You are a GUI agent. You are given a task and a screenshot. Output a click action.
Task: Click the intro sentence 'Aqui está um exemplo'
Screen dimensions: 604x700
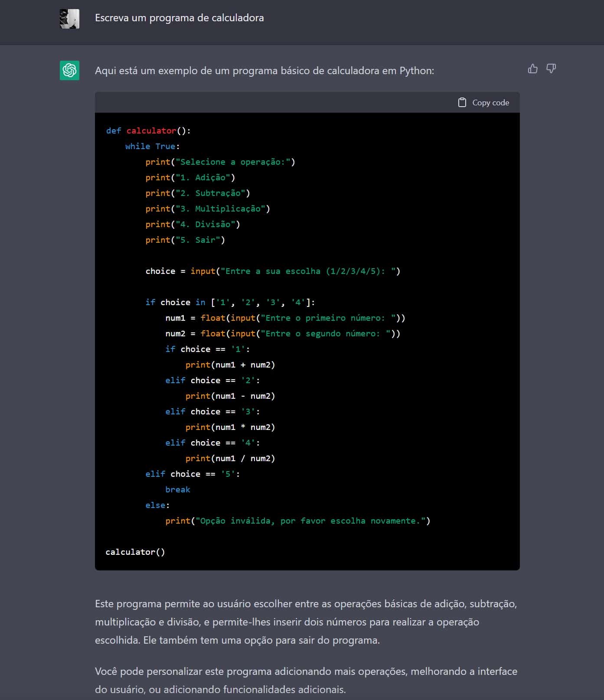(x=264, y=71)
